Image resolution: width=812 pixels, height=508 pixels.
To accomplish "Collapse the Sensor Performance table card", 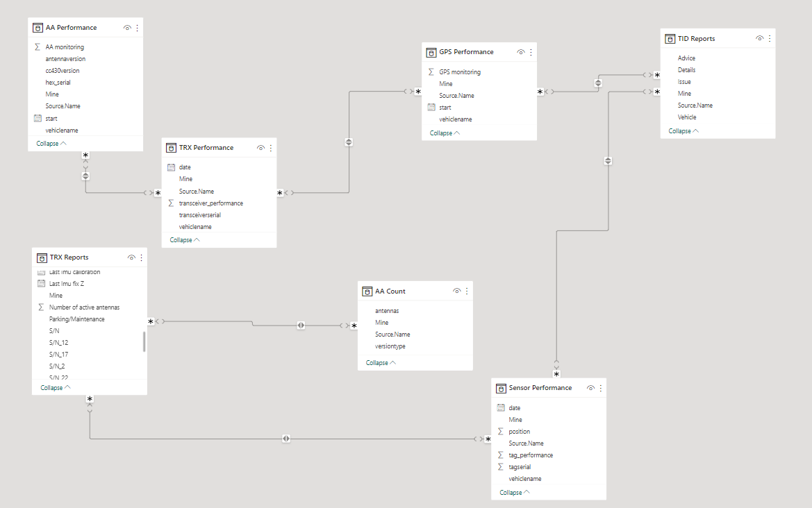I will tap(514, 493).
